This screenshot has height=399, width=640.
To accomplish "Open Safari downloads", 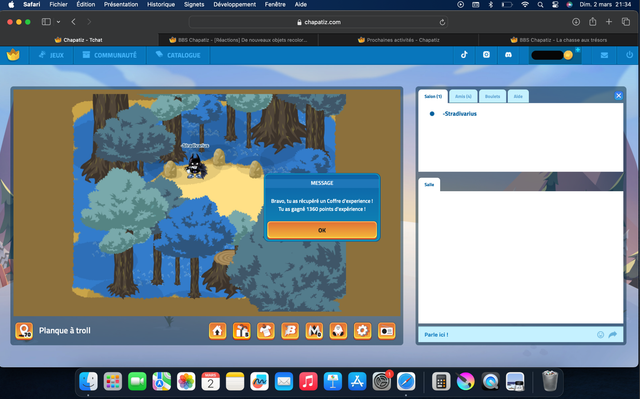I will (x=576, y=22).
